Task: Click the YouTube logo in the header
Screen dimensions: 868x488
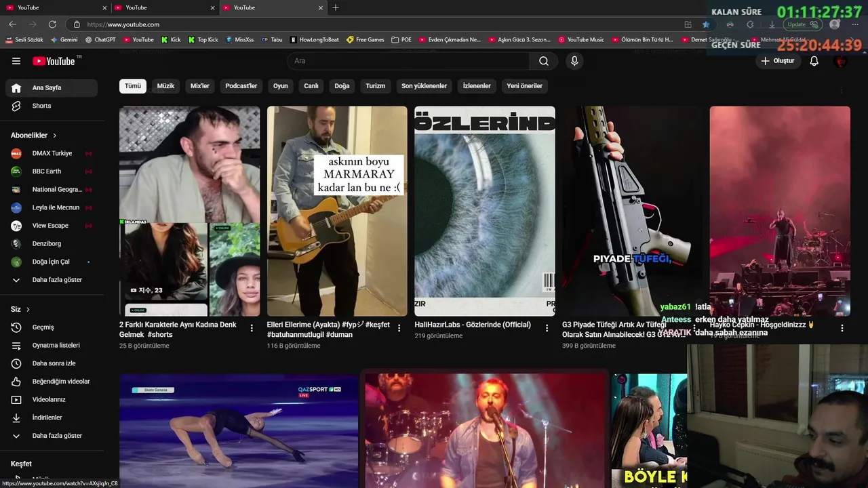Action: (54, 61)
